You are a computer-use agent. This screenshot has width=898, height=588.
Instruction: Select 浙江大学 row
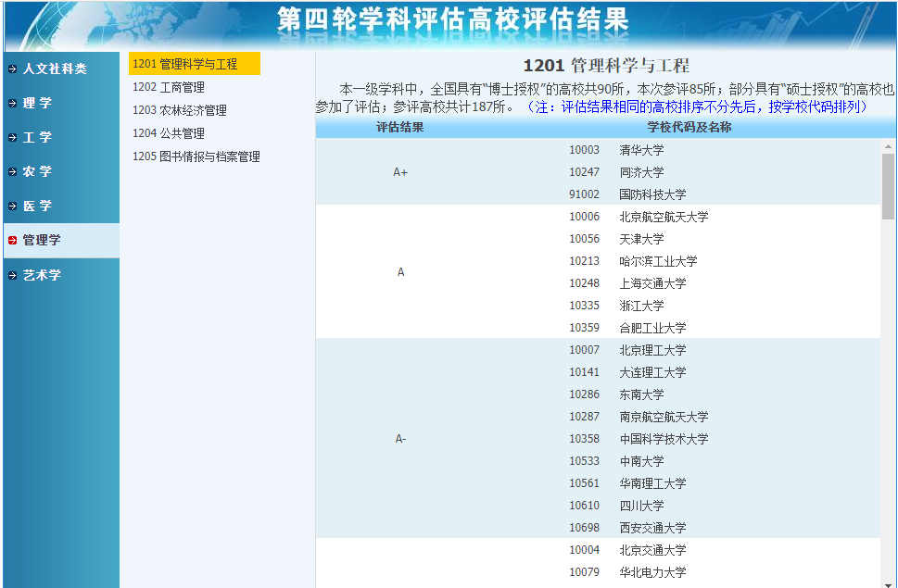tap(641, 306)
